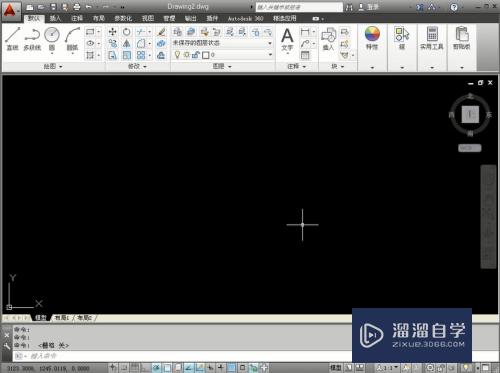Toggle the Model (模型) space button in status bar
The height and width of the screenshot is (373, 500).
coord(336,368)
